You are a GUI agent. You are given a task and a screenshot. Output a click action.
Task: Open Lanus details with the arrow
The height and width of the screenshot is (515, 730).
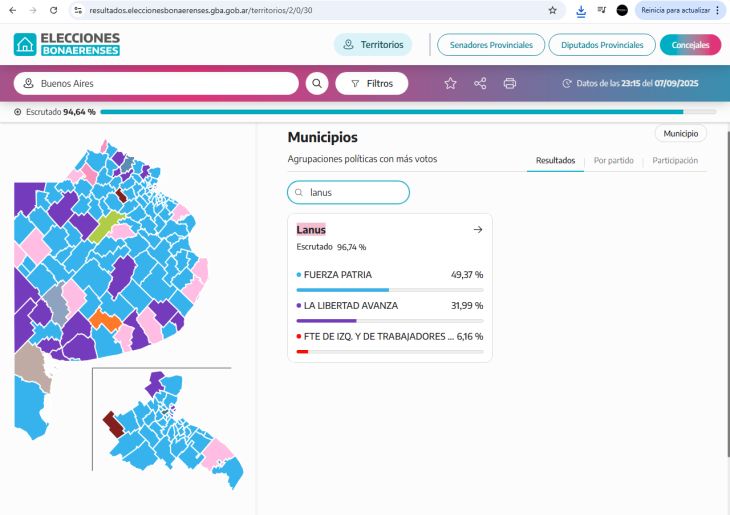point(478,230)
